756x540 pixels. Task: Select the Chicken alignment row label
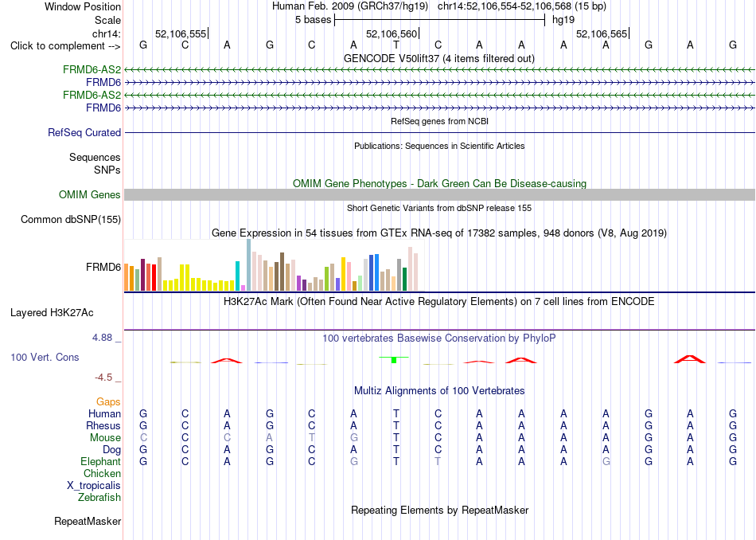(x=102, y=473)
